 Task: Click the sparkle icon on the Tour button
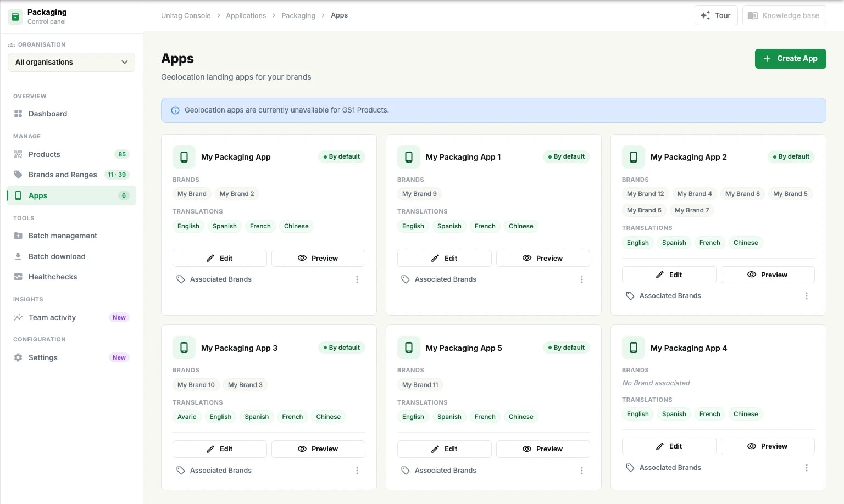click(x=705, y=15)
